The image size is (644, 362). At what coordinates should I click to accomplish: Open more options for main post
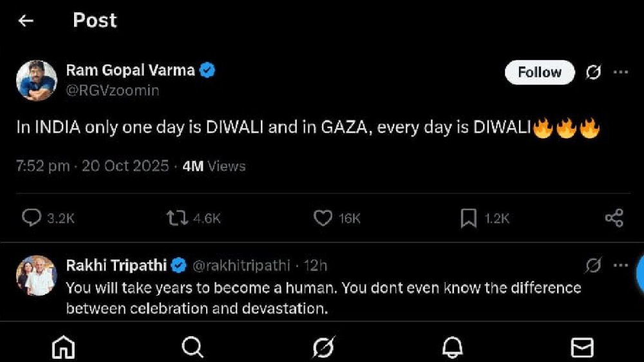tap(620, 73)
